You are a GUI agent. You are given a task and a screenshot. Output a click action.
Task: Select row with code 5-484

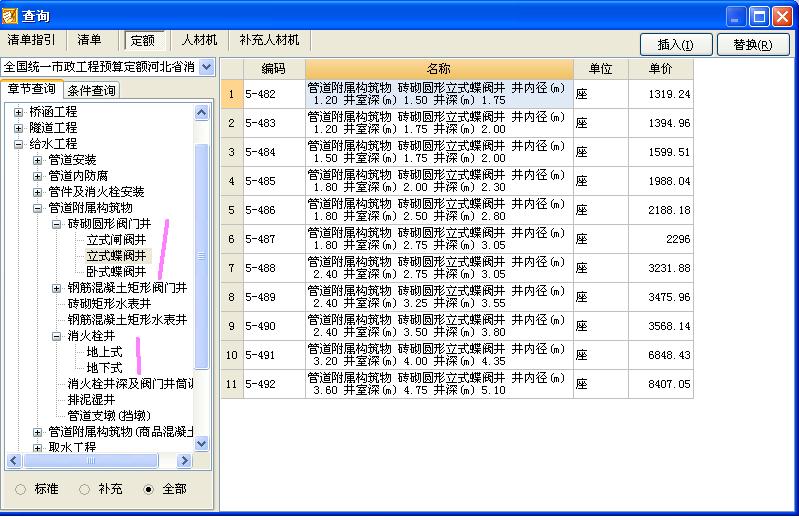(x=457, y=152)
